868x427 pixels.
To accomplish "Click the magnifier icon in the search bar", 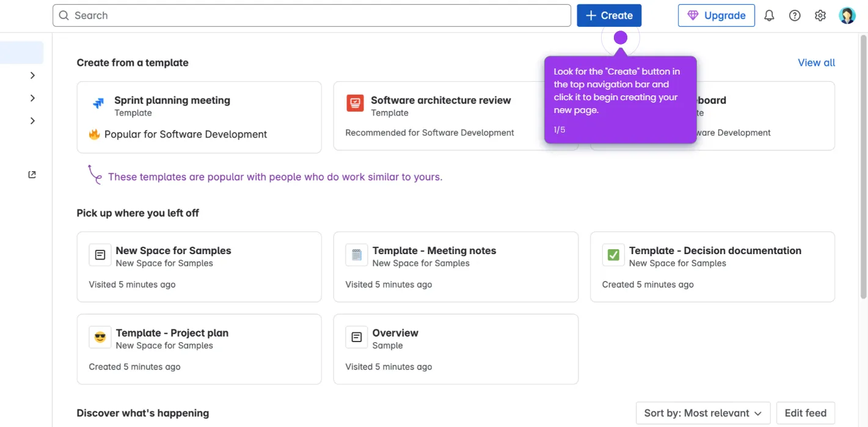I will [64, 16].
